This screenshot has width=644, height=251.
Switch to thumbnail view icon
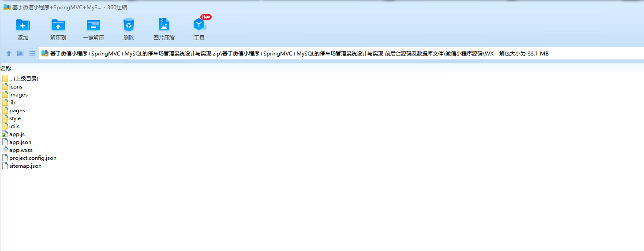pyautogui.click(x=20, y=53)
